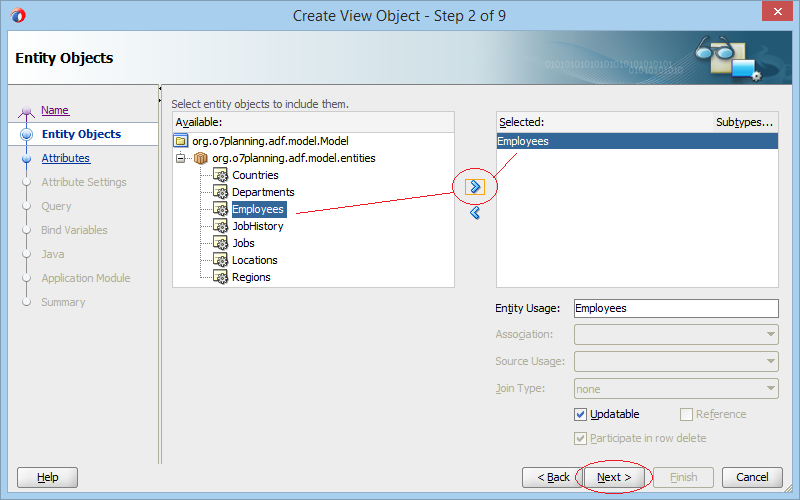800x500 pixels.
Task: Select Regions in the Available tree
Action: tap(251, 277)
